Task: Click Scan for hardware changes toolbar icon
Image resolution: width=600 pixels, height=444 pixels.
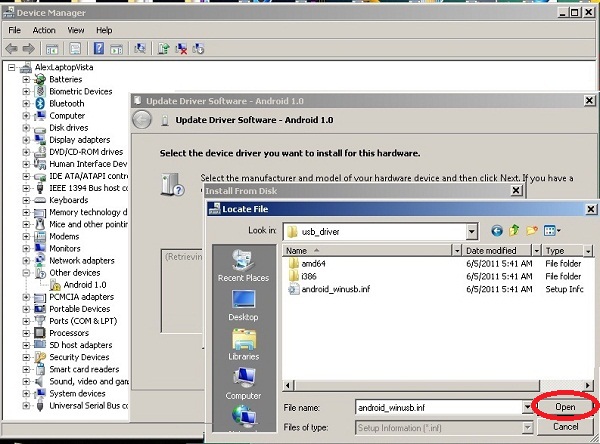Action: pyautogui.click(x=140, y=49)
